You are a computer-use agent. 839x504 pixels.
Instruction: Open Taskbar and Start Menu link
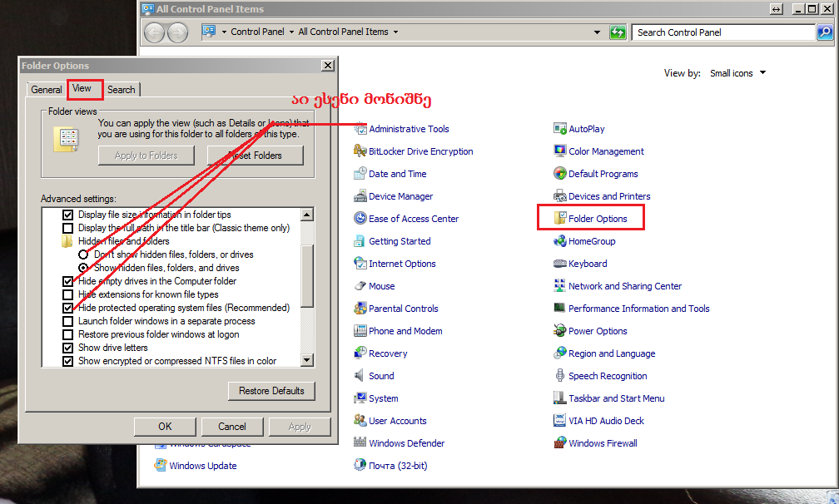pos(617,398)
